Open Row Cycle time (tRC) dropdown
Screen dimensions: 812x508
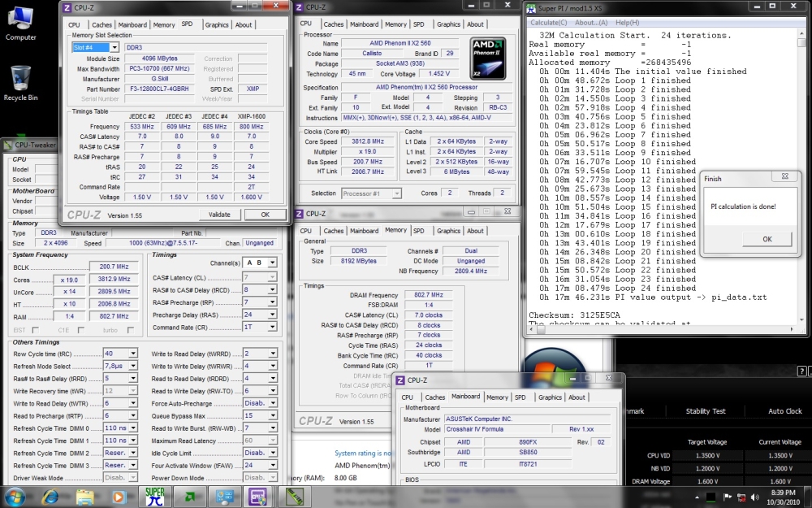coord(133,354)
